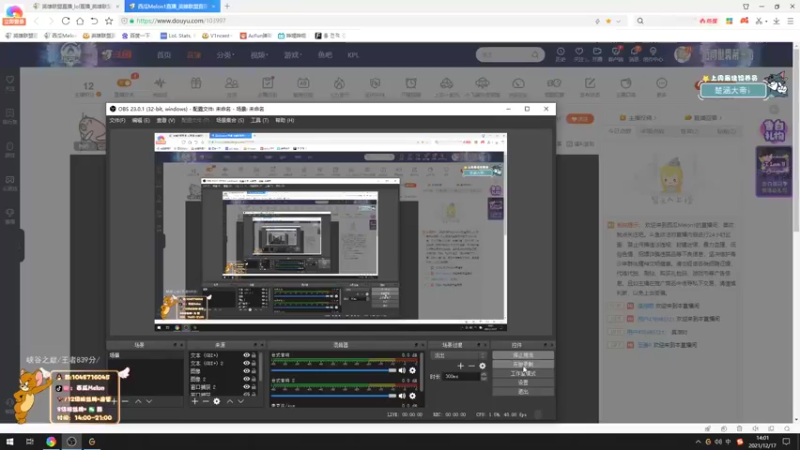Switch to OBS icon on the taskbar

tap(71, 441)
